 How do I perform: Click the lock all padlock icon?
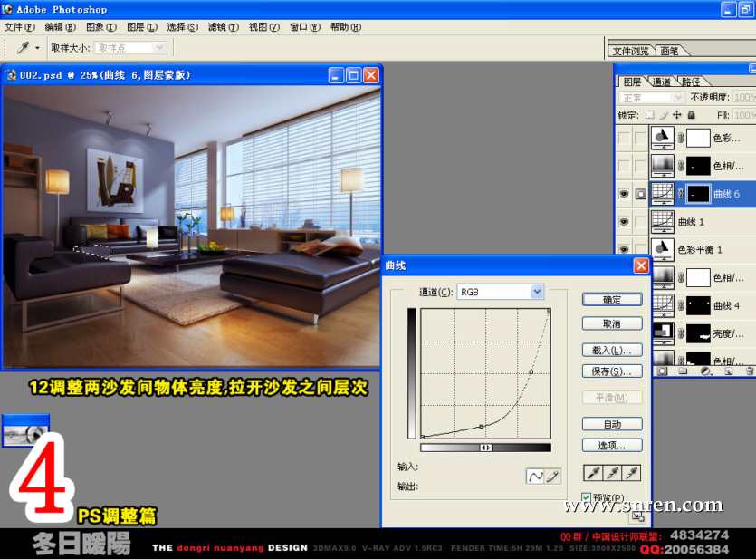[x=691, y=115]
